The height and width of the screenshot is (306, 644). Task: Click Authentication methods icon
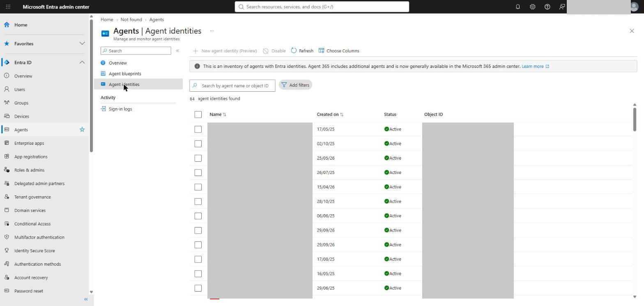coord(7,264)
